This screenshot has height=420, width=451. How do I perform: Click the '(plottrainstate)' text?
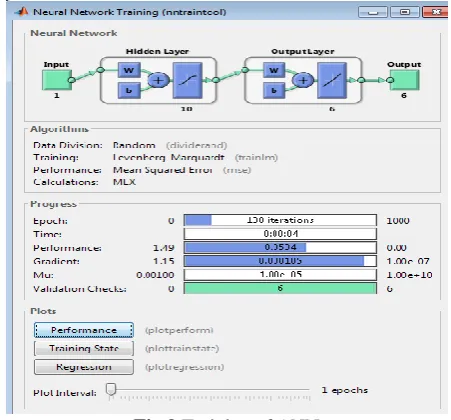[182, 349]
